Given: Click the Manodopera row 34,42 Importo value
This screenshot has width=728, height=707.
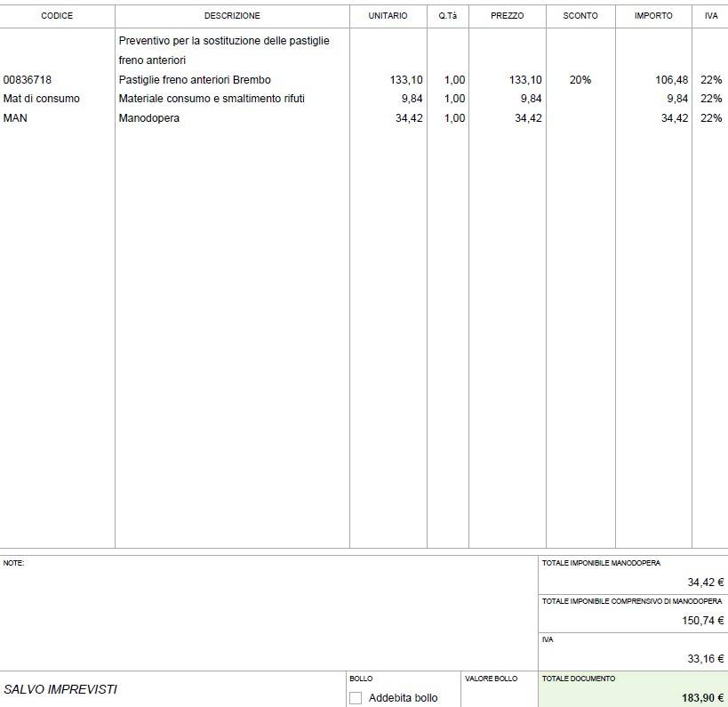Looking at the screenshot, I should pyautogui.click(x=675, y=118).
